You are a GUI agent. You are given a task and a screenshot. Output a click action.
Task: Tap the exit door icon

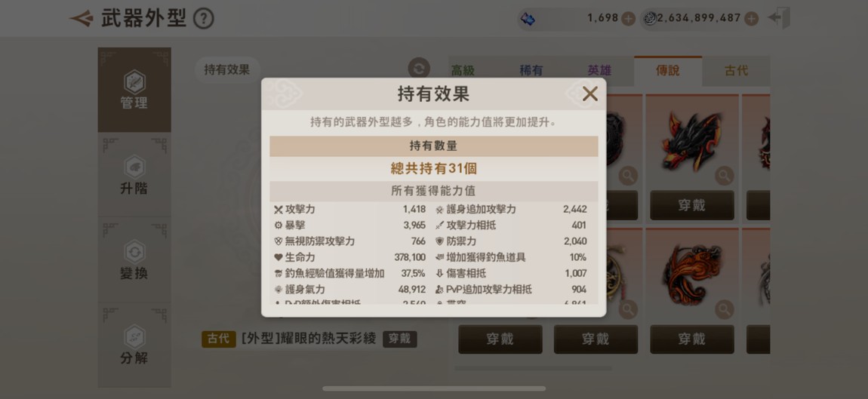click(x=780, y=17)
